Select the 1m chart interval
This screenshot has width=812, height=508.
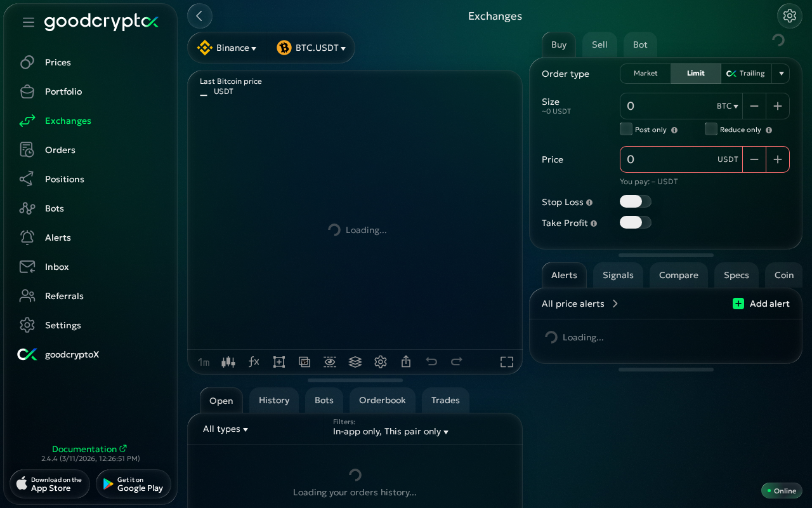click(x=204, y=362)
